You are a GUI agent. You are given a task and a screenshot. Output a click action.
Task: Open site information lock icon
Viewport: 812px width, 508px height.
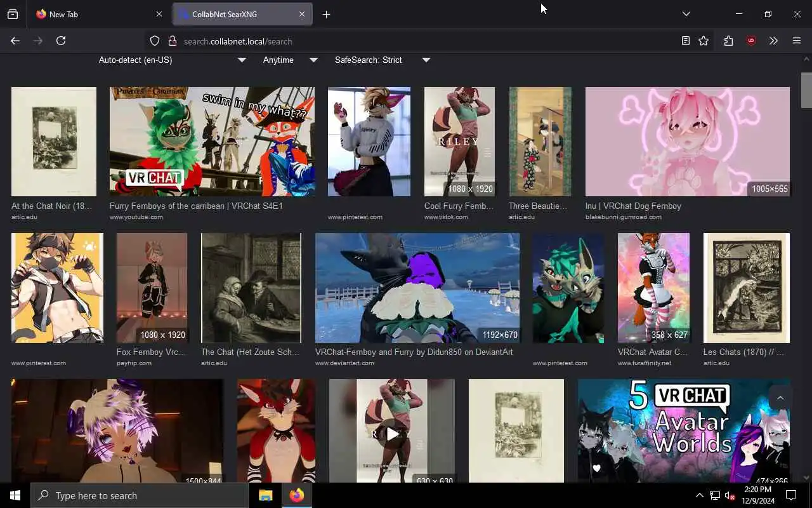(172, 41)
